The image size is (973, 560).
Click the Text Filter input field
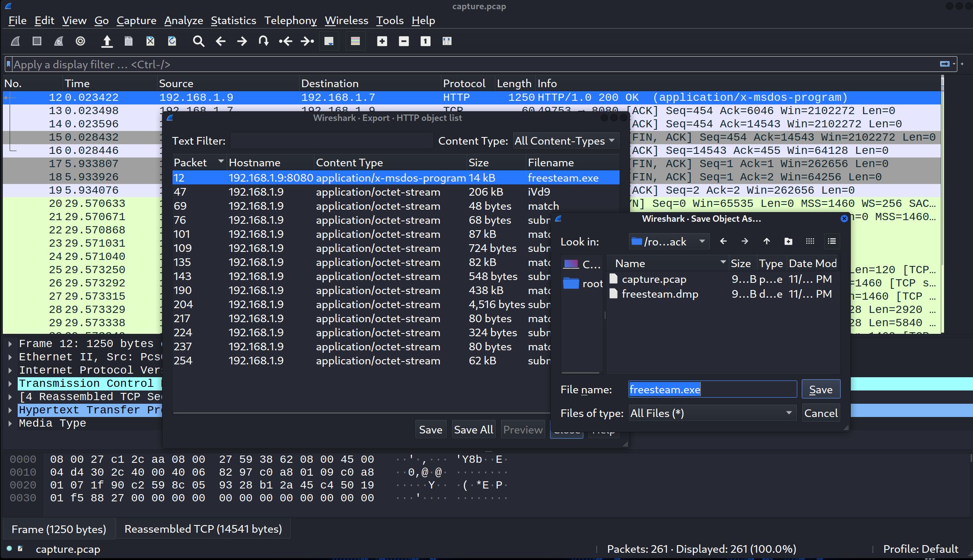(x=332, y=141)
